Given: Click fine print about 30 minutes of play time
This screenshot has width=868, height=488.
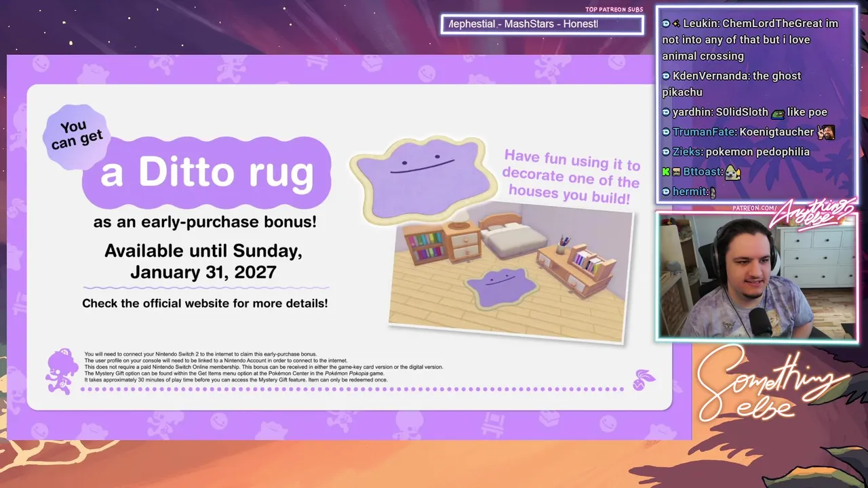Looking at the screenshot, I should 236,380.
